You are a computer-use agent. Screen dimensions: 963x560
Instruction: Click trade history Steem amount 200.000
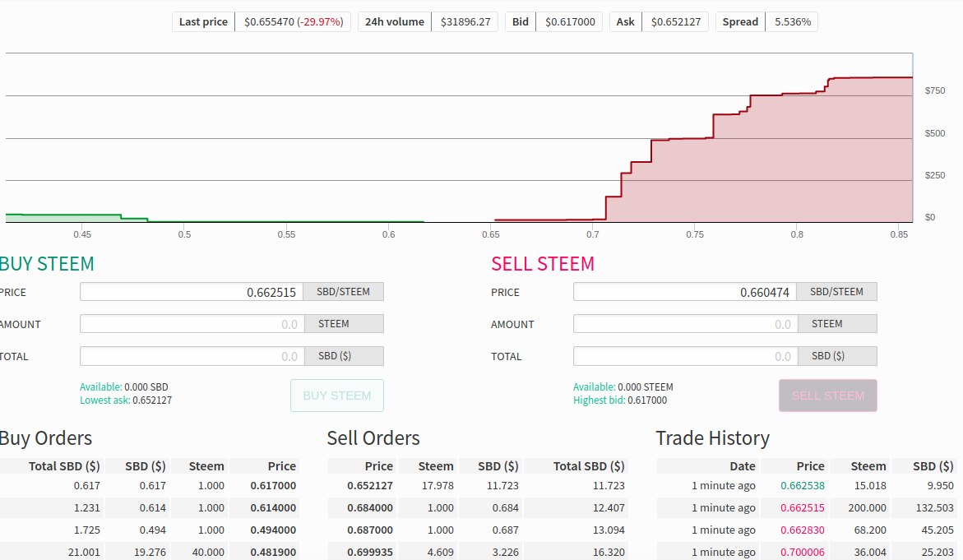tap(867, 508)
